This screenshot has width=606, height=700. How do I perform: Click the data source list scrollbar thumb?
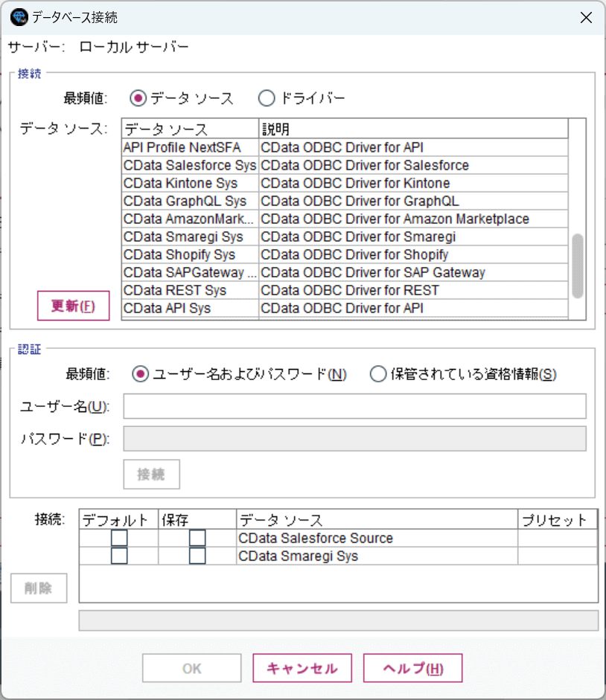click(x=578, y=266)
